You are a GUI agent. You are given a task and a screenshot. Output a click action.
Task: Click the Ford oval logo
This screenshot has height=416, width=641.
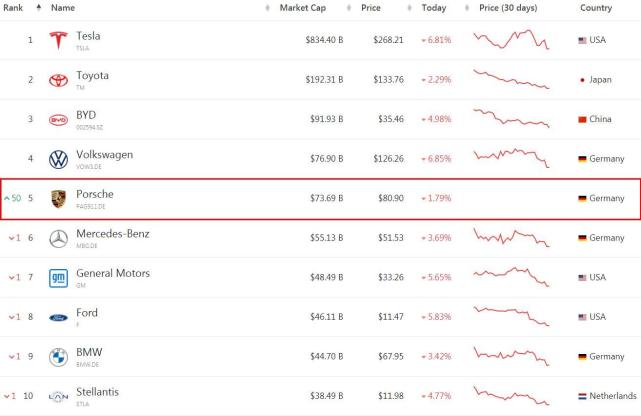57,317
